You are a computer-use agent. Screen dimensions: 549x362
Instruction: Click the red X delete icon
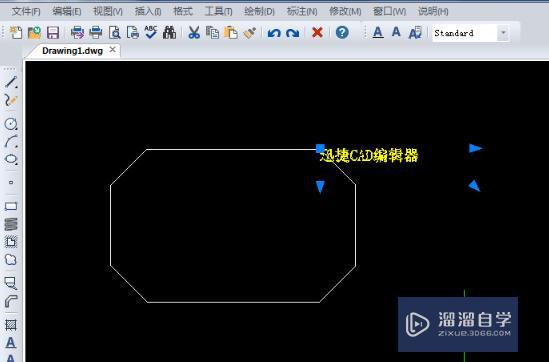317,33
